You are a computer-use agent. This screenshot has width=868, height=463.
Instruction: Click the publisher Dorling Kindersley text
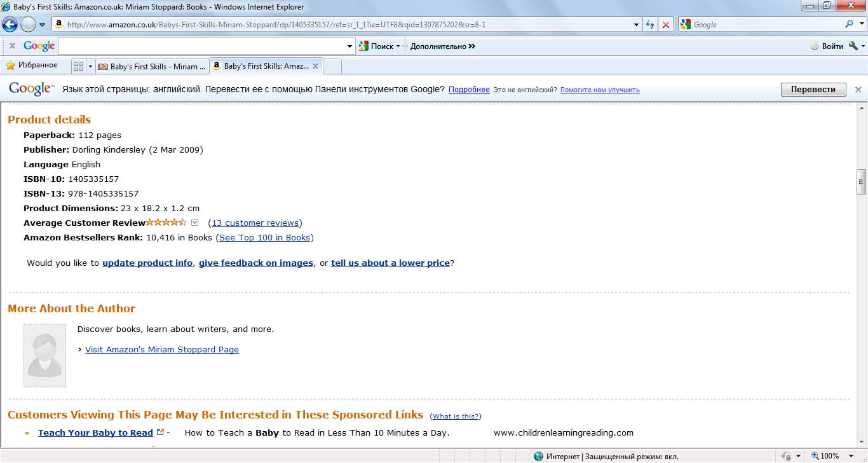pos(109,150)
